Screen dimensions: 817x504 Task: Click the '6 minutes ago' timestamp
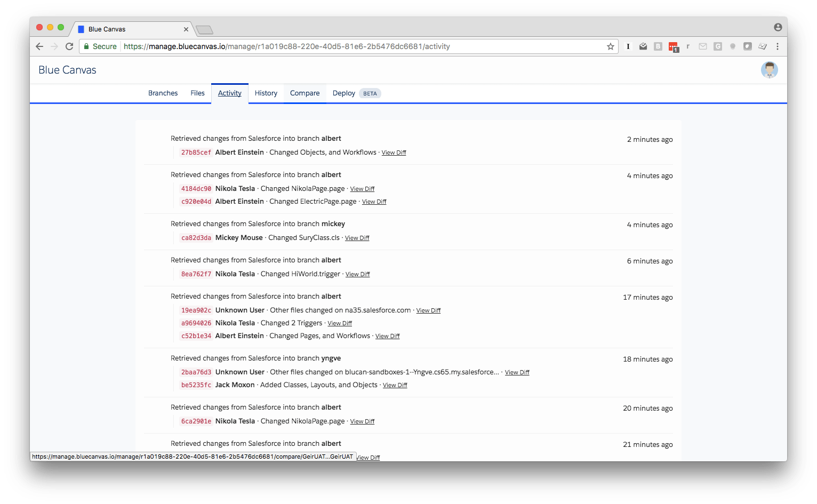tap(650, 261)
